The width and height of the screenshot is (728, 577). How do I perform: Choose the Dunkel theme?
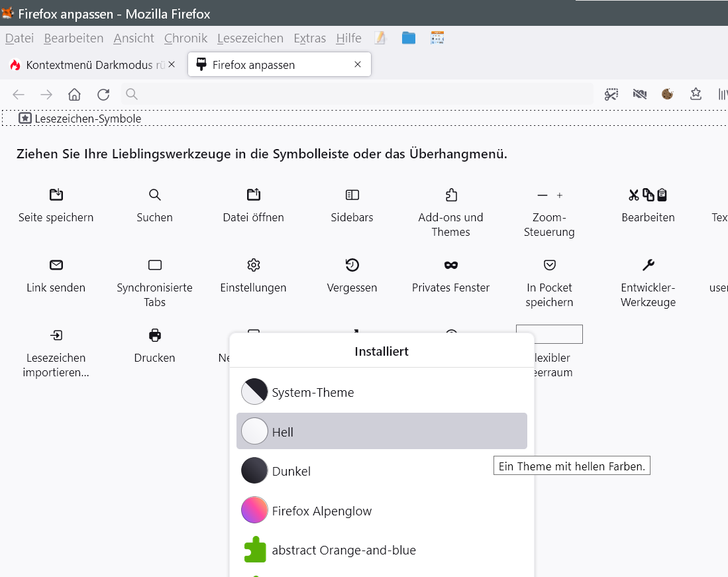pyautogui.click(x=291, y=471)
